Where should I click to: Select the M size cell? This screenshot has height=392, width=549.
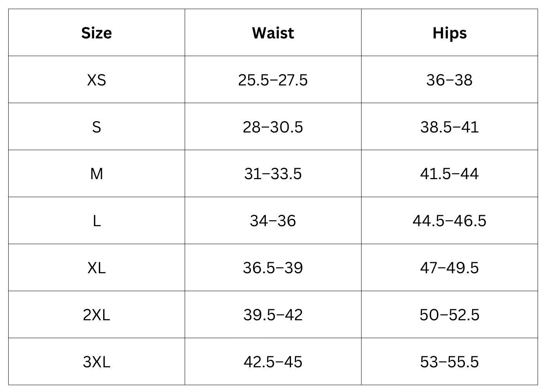click(96, 174)
